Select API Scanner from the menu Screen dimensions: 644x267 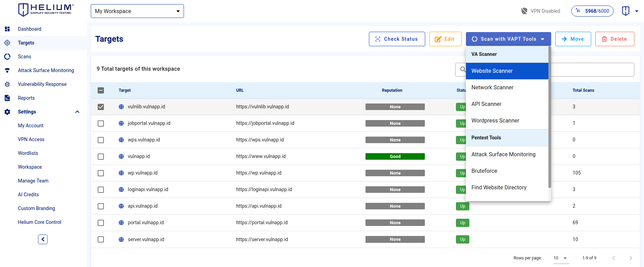pos(507,104)
